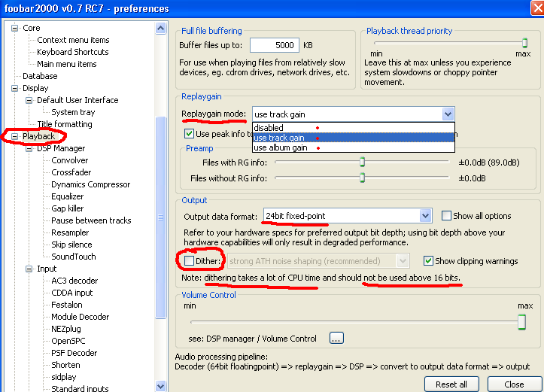This screenshot has width=544, height=392.
Task: Select Keyboard Shortcuts in tree
Action: (x=73, y=52)
